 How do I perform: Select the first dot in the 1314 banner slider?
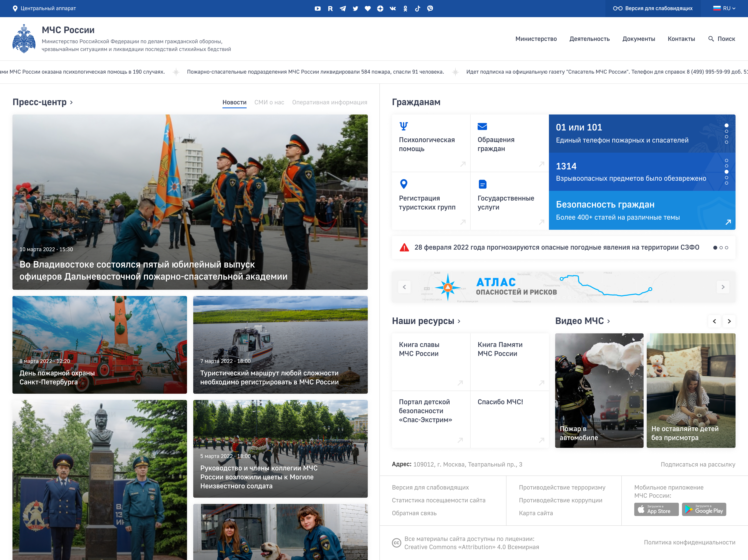point(726,160)
